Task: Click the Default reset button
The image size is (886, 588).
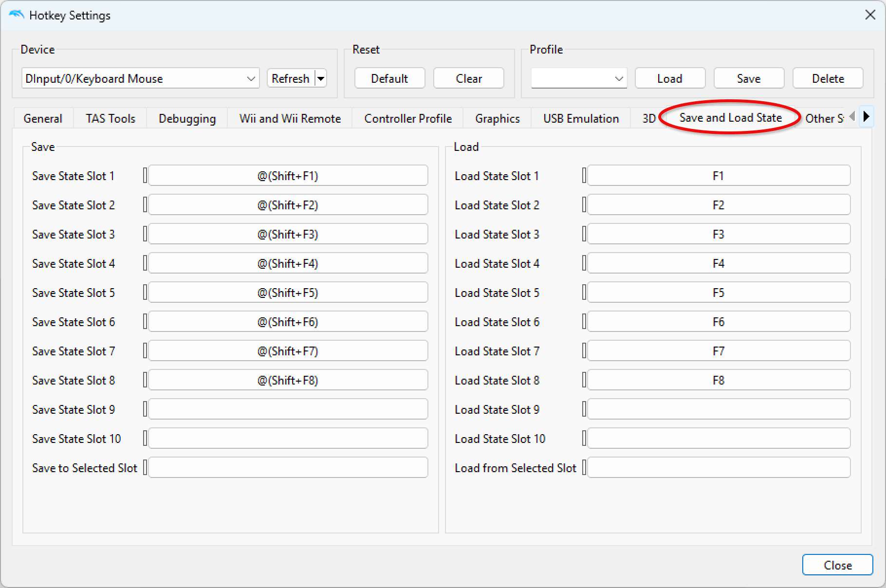Action: (389, 78)
